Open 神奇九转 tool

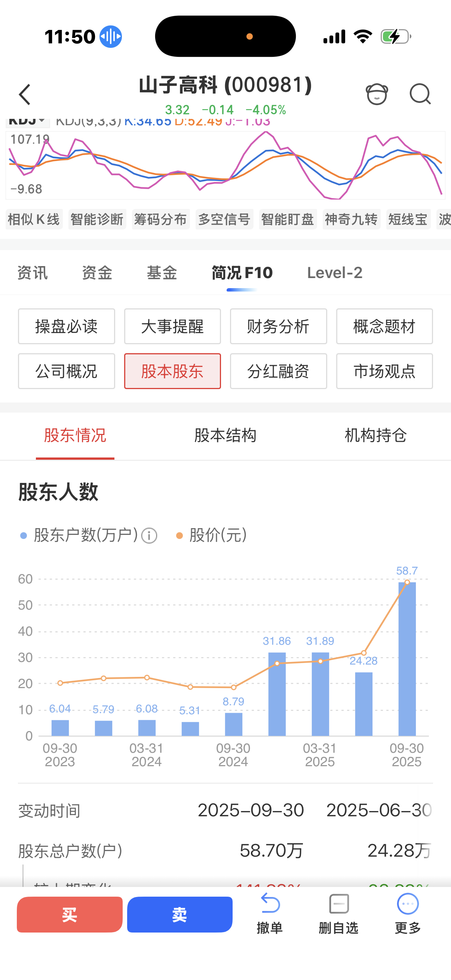(351, 219)
